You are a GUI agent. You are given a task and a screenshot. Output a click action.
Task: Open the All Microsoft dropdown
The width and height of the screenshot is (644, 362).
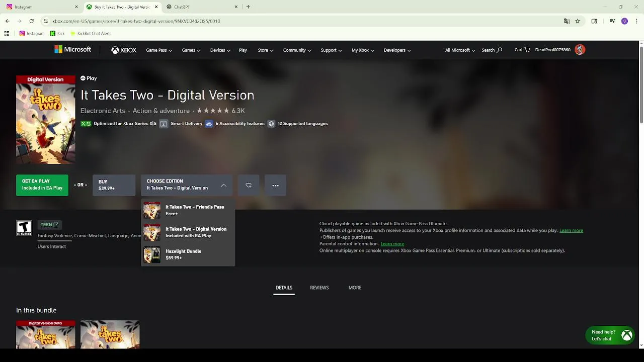(460, 50)
